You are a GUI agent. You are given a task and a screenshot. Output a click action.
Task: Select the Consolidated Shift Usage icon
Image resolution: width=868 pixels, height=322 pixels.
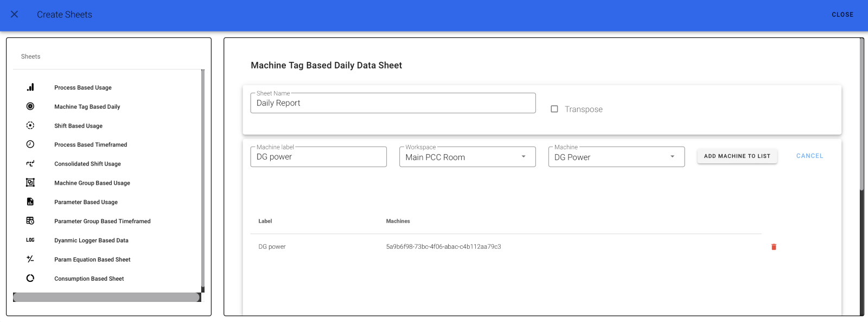(30, 163)
